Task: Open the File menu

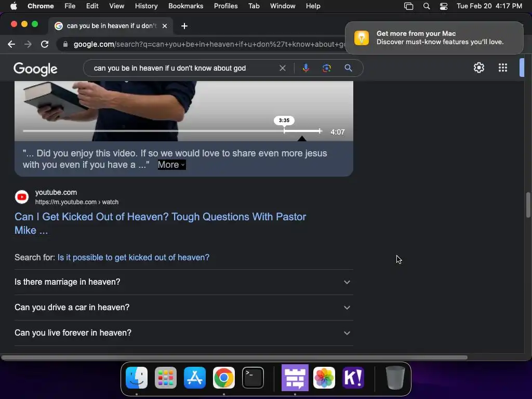Action: (x=70, y=6)
